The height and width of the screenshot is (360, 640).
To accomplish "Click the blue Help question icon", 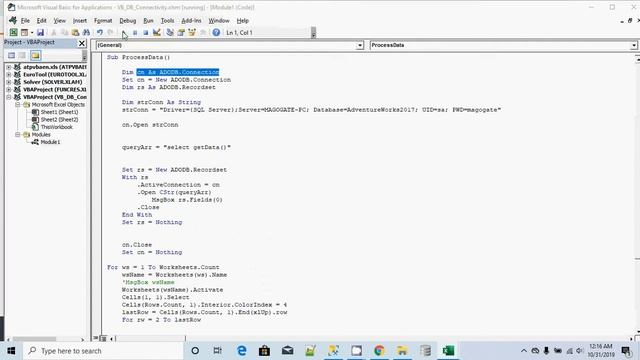I will tap(216, 32).
